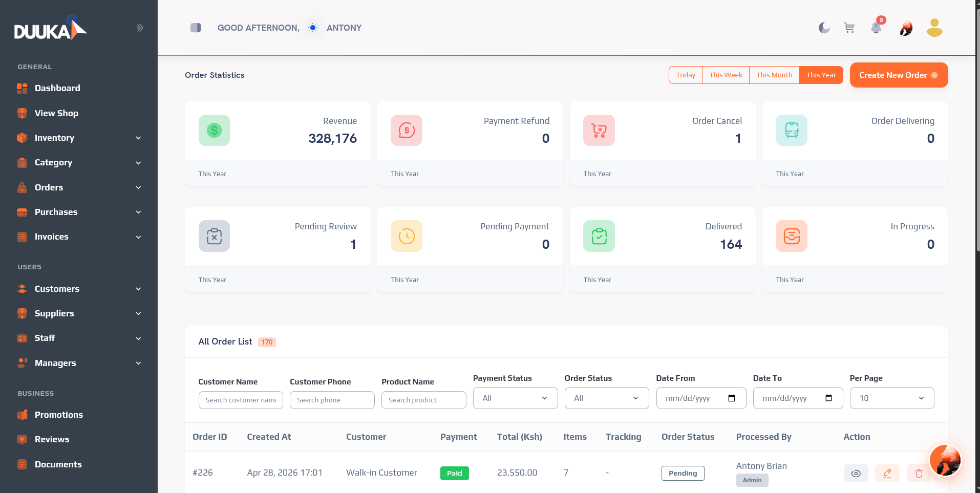Viewport: 980px width, 493px height.
Task: Click the Create New Order button
Action: click(x=899, y=75)
